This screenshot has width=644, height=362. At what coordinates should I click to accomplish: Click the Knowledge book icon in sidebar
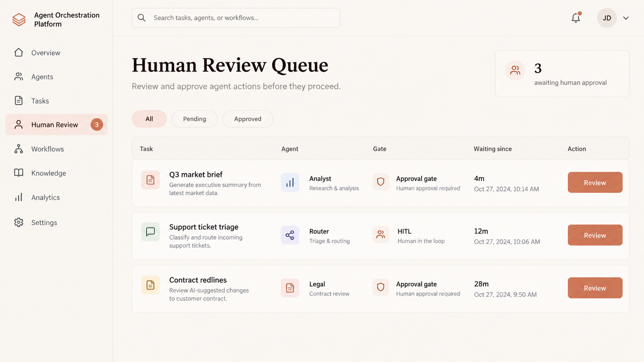tap(19, 173)
